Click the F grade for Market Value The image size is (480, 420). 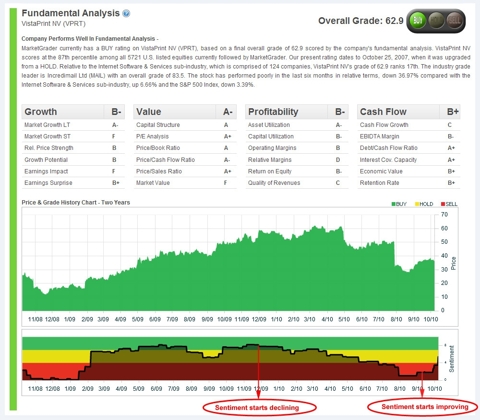click(x=225, y=183)
